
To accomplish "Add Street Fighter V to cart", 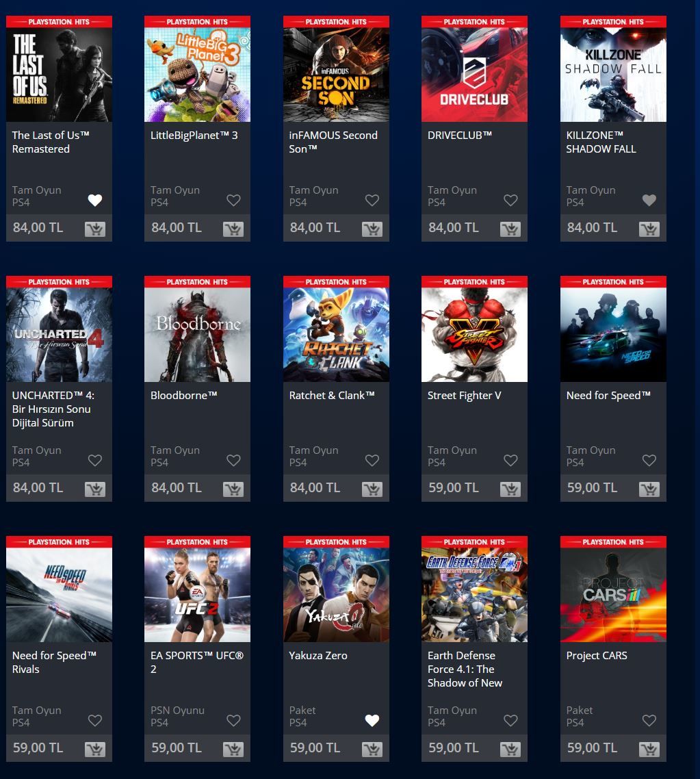I will click(510, 489).
